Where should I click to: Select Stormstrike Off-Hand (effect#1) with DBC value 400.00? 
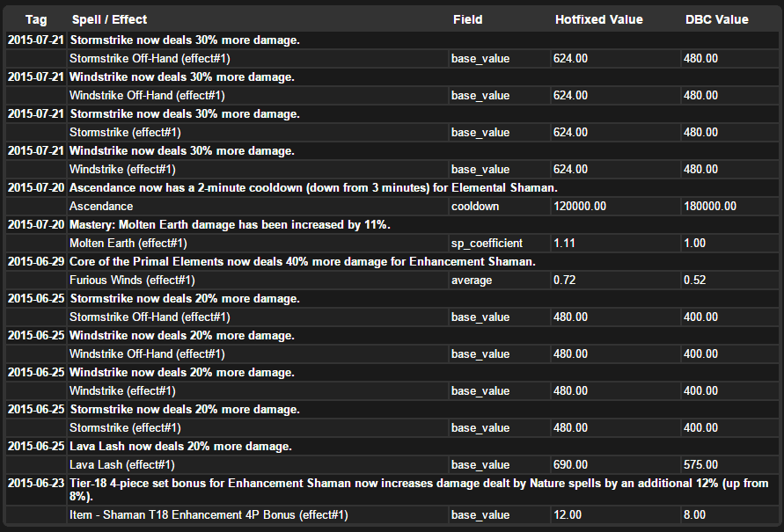(150, 317)
